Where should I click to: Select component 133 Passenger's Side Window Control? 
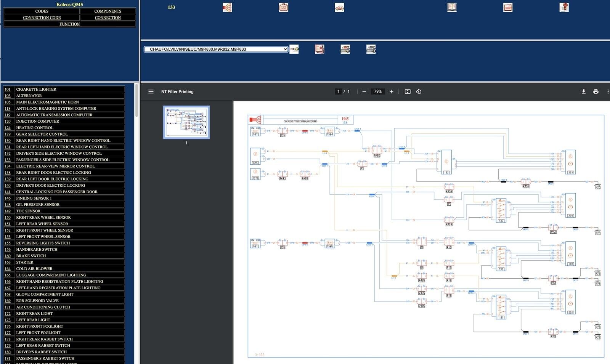[63, 160]
